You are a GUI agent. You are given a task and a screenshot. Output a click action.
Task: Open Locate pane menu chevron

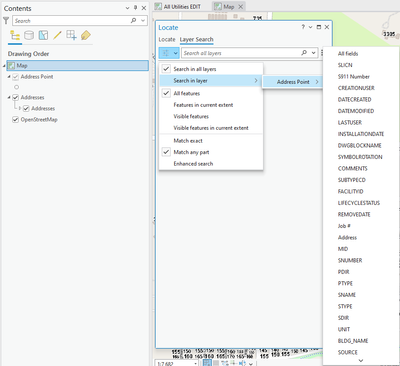pyautogui.click(x=310, y=27)
